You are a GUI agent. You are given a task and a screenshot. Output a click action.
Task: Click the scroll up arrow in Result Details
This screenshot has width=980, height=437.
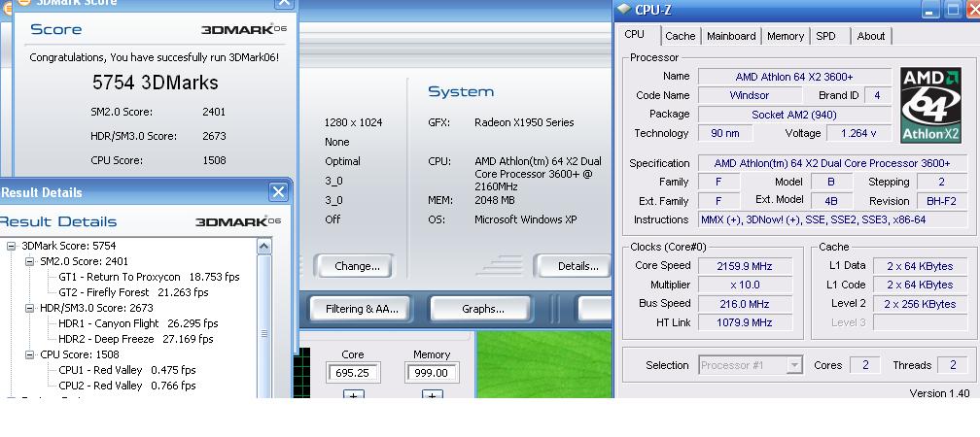click(263, 246)
